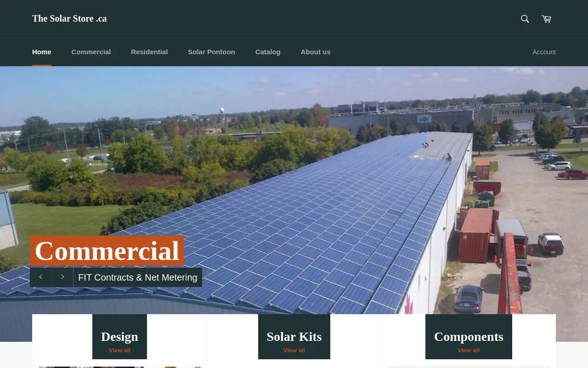Open the Design collection heading
The height and width of the screenshot is (368, 588).
point(119,336)
